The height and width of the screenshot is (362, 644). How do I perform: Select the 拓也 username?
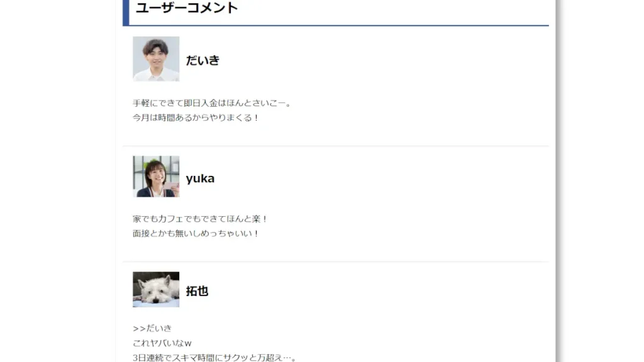[x=197, y=291]
